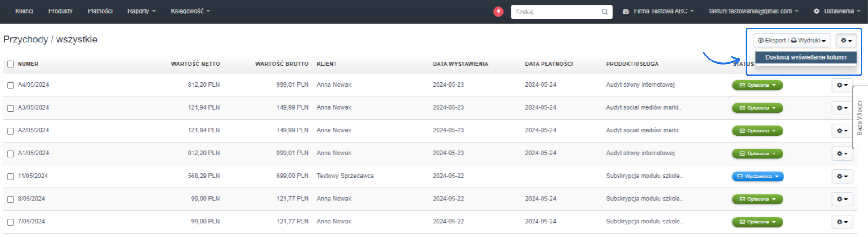Click the magnifier icon in search box
This screenshot has height=237, width=868.
click(x=604, y=12)
